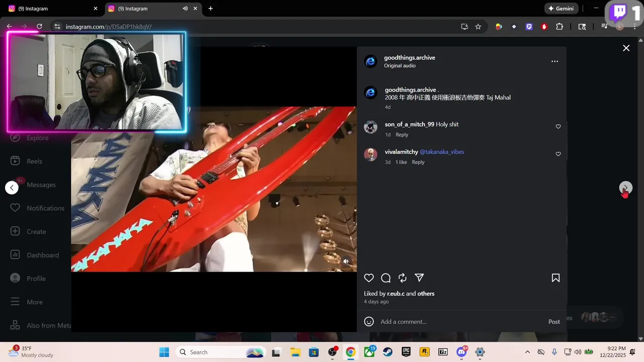Like vivalamitchy's comment

click(558, 154)
